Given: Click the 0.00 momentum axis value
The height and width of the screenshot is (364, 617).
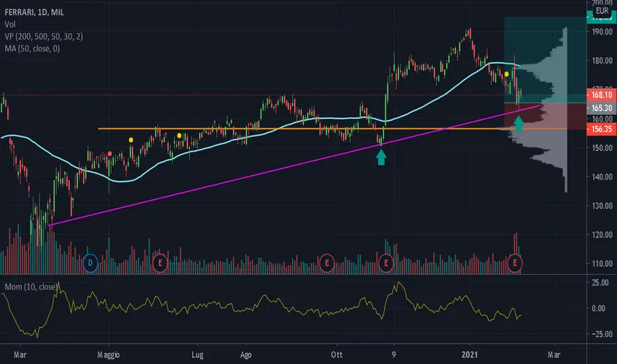Looking at the screenshot, I should point(598,308).
